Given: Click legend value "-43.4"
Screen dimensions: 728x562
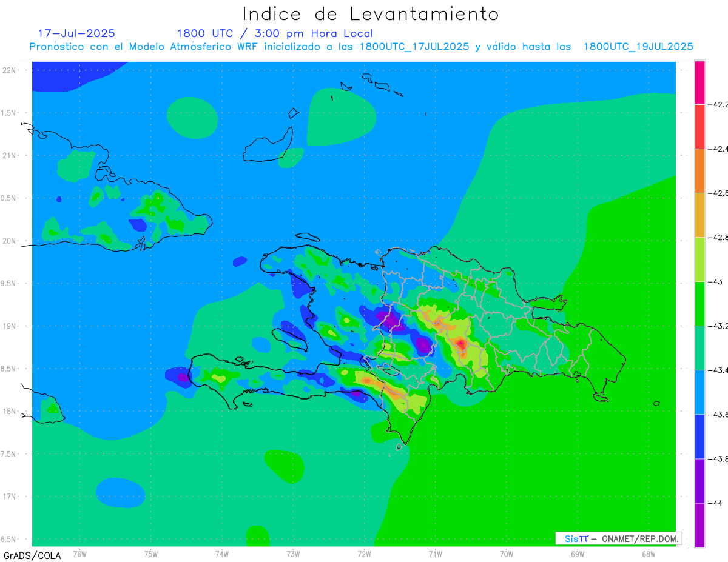Looking at the screenshot, I should coord(718,370).
